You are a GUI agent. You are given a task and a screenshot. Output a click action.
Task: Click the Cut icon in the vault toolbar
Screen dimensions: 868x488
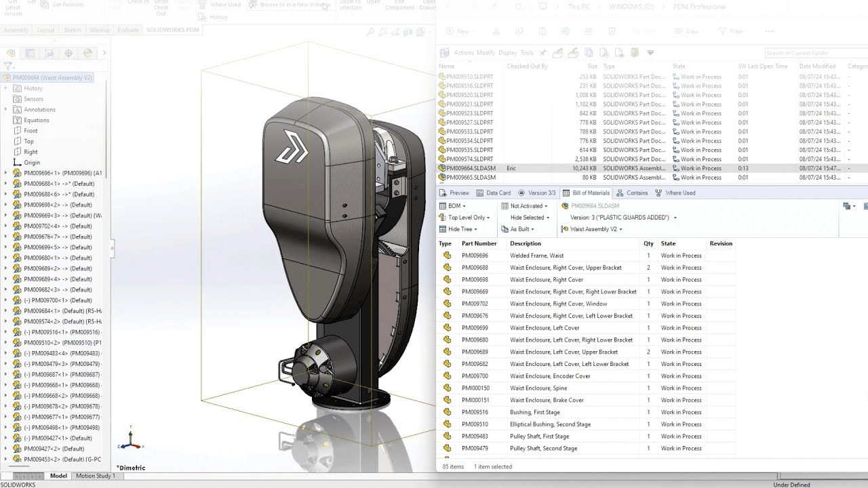point(496,31)
